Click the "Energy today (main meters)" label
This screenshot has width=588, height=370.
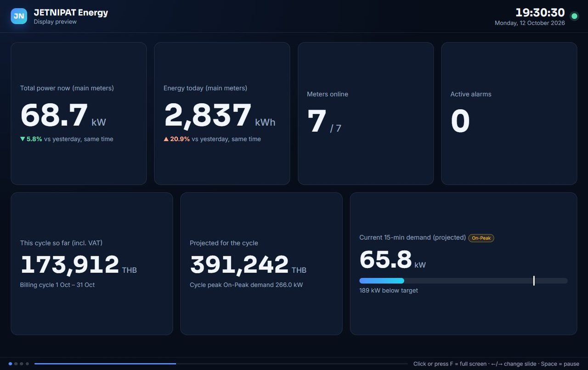point(205,88)
